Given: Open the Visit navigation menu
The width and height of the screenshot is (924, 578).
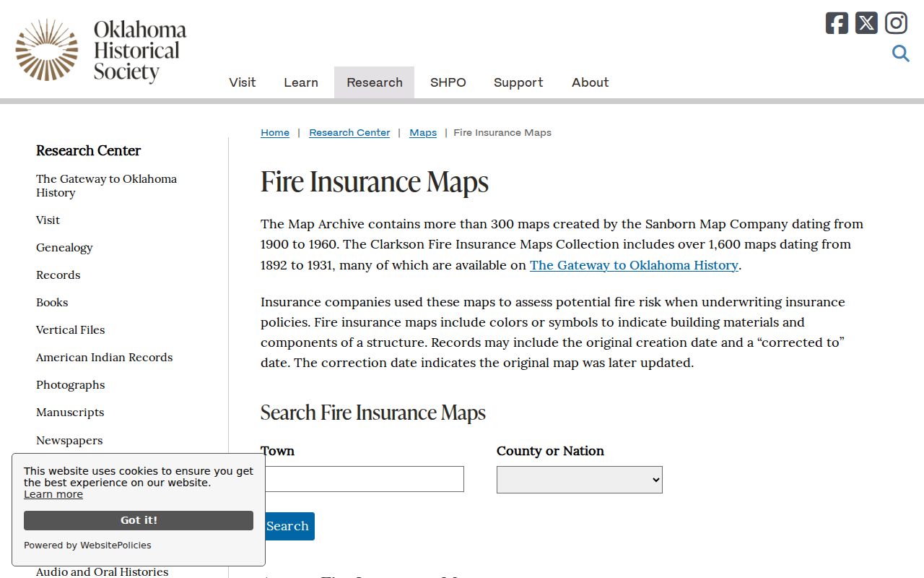Looking at the screenshot, I should [x=242, y=82].
